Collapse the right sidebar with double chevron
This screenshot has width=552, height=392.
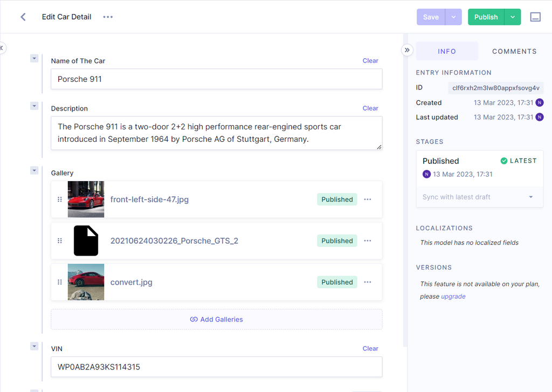click(x=407, y=50)
